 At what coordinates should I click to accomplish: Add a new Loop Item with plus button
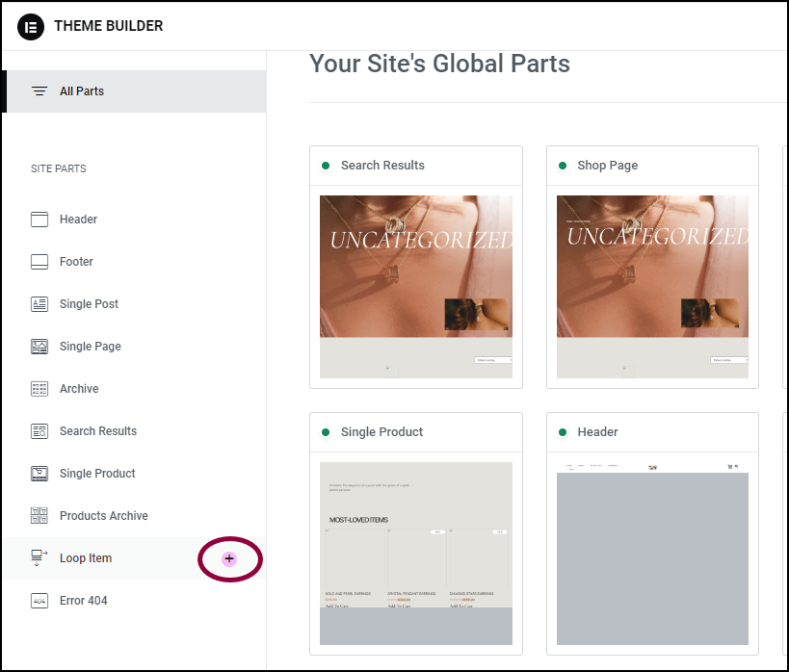[229, 558]
